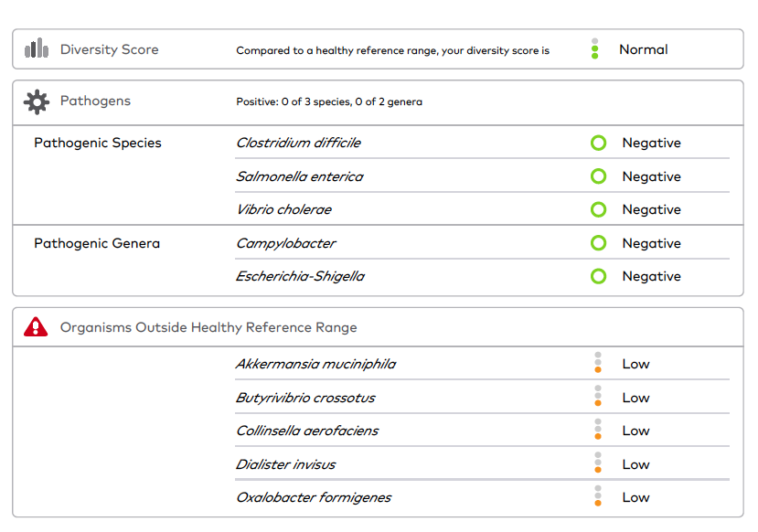Click the red warning triangle icon
The image size is (758, 532).
36,326
